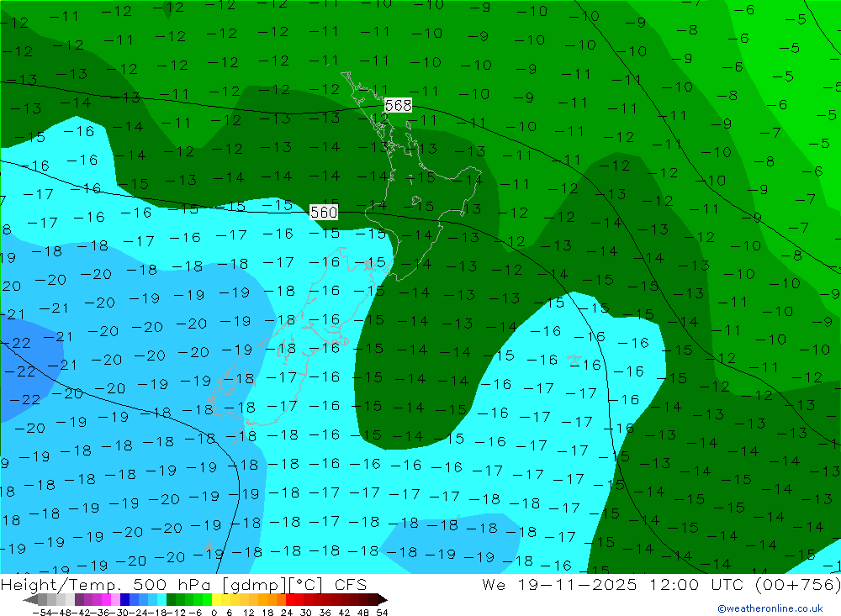This screenshot has width=841, height=616.
Task: Click the legend scale value 36
Action: (x=325, y=613)
